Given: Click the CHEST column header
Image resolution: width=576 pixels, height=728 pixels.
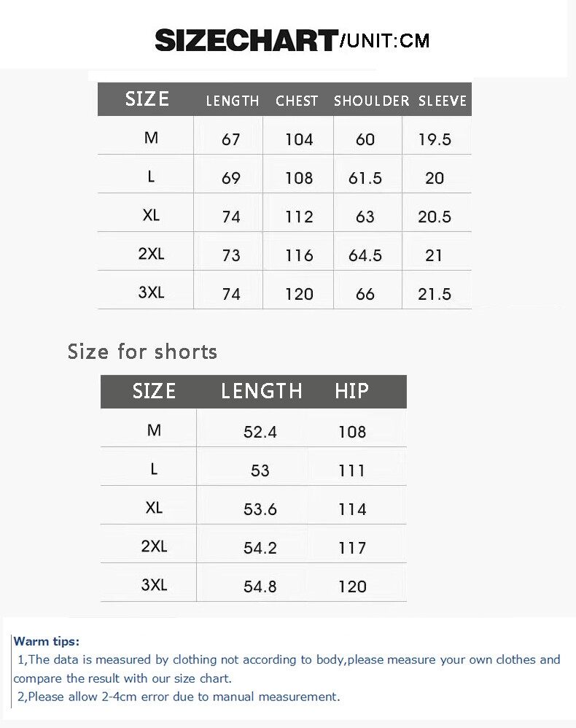Looking at the screenshot, I should (297, 101).
